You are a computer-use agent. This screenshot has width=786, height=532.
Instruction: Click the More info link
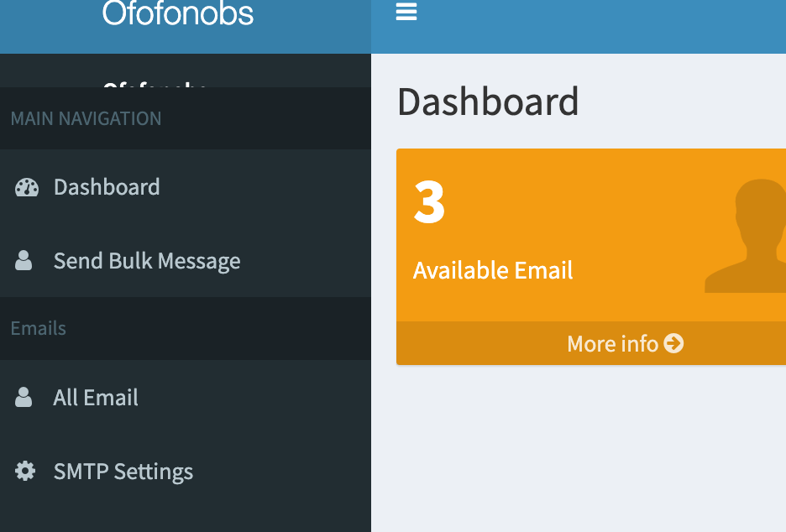pyautogui.click(x=613, y=343)
